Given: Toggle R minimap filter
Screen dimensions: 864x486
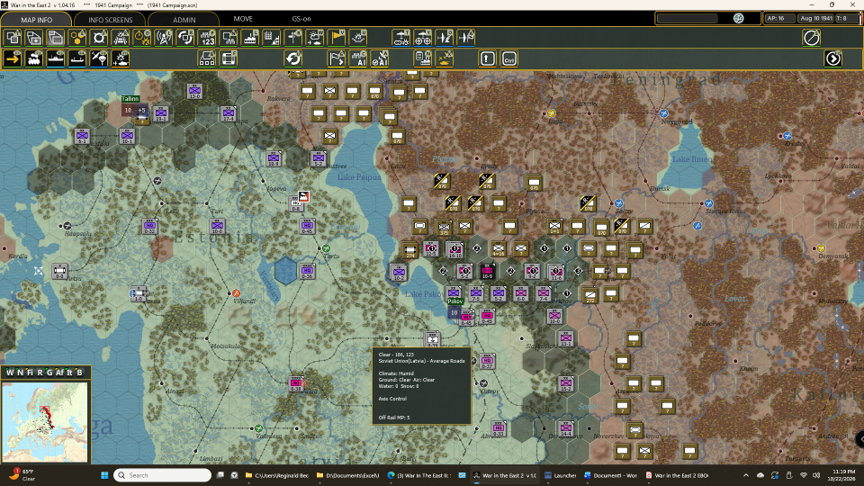Looking at the screenshot, I should click(40, 372).
